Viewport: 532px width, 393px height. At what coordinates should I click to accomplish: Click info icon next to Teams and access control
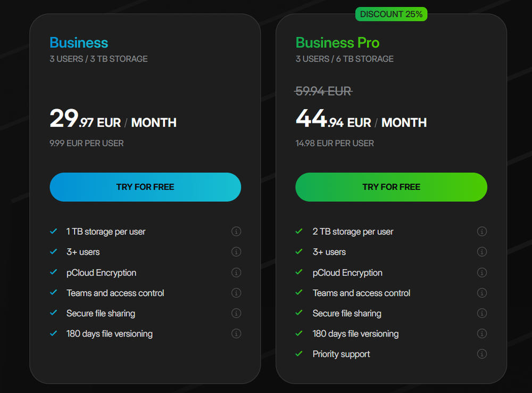236,292
